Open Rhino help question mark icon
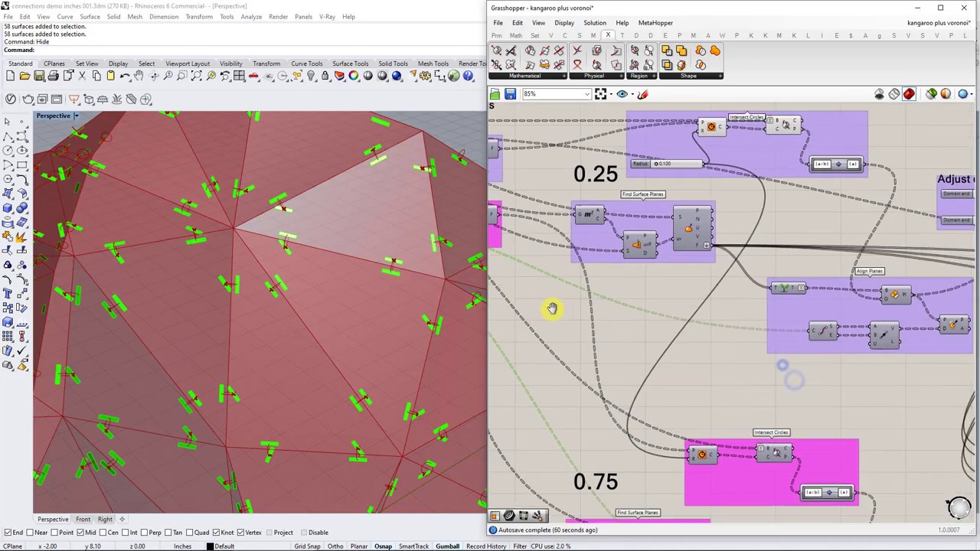This screenshot has height=551, width=980. coord(469,76)
